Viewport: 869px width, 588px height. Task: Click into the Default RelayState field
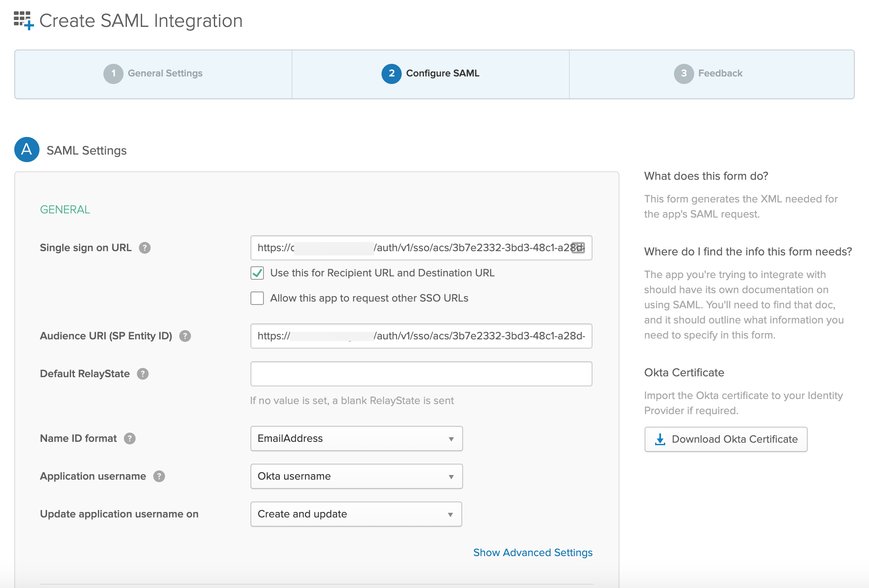click(421, 374)
